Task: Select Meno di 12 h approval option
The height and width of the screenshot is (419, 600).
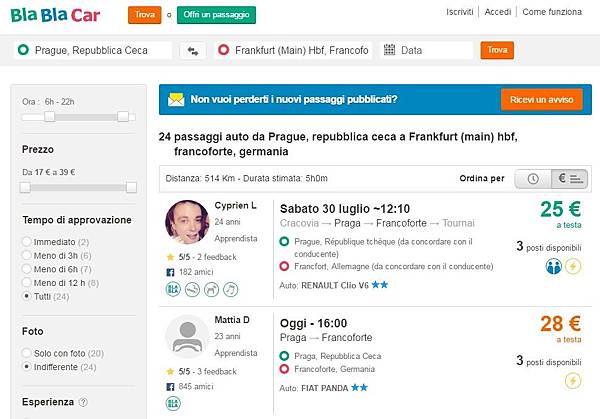Action: (x=27, y=283)
